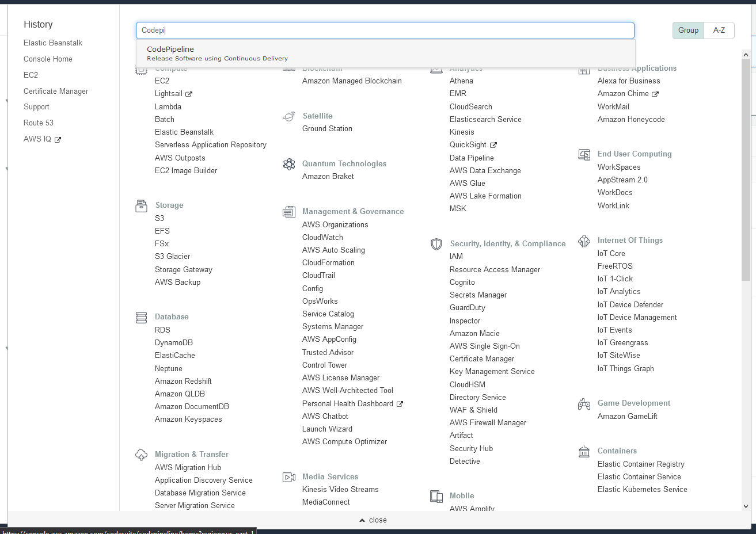
Task: Open IoT Greengrass service
Action: pos(623,343)
